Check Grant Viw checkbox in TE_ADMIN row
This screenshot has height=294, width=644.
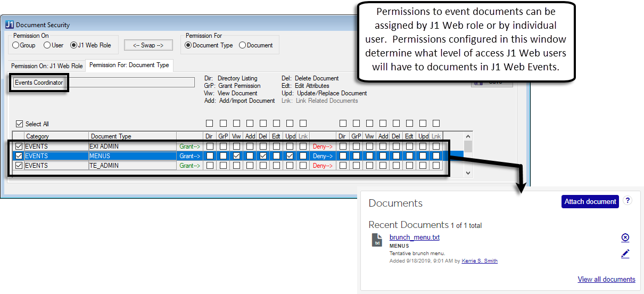point(236,166)
